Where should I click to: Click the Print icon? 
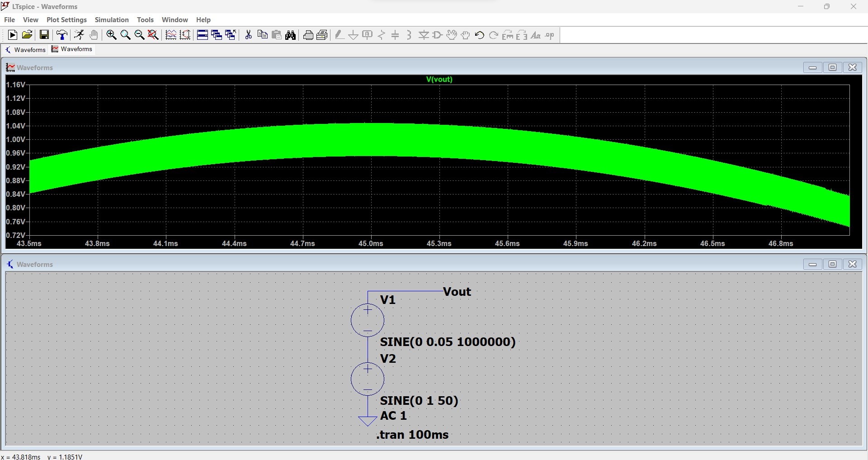[x=308, y=35]
